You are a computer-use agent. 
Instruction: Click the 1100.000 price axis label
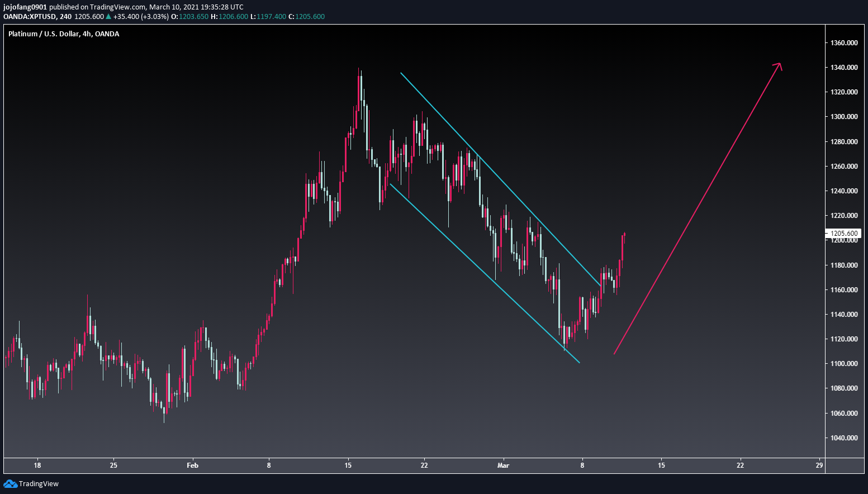844,364
